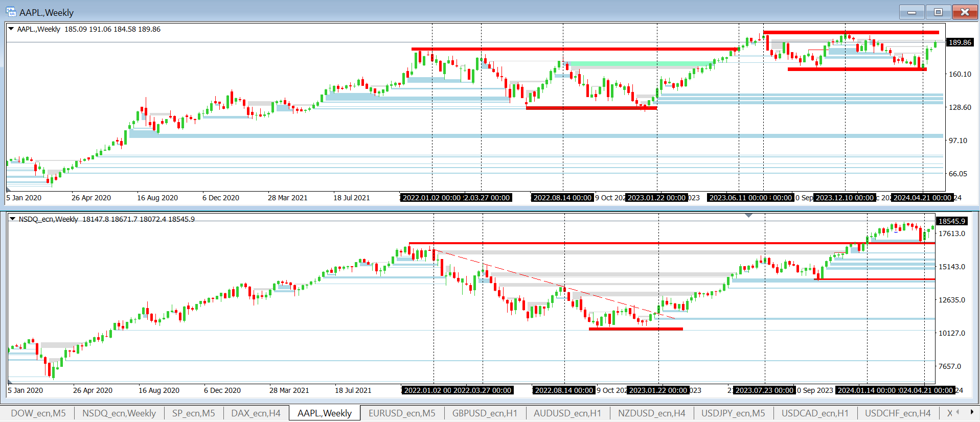Screen dimensions: 980x422
Task: Click the 2024.04.21 date marker on AAPL chart
Action: point(922,198)
